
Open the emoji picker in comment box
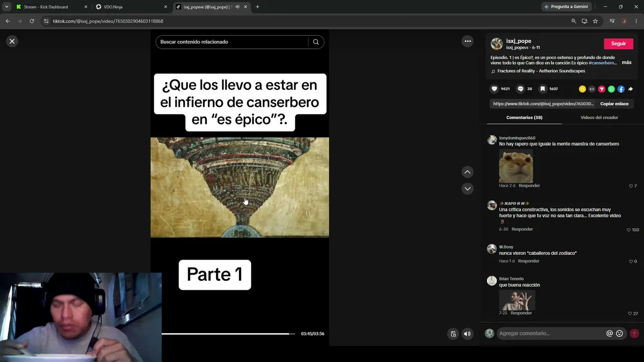pyautogui.click(x=619, y=333)
